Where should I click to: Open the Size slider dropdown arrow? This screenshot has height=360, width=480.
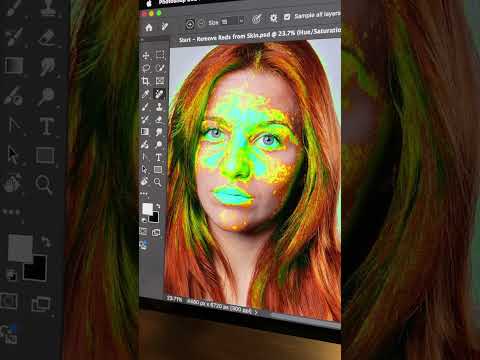click(242, 21)
